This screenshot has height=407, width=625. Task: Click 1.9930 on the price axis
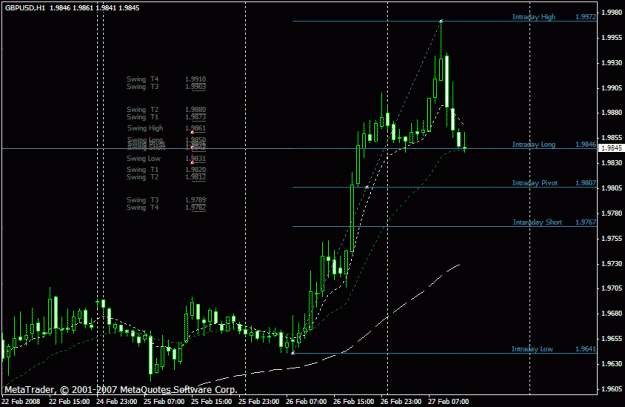(612, 63)
